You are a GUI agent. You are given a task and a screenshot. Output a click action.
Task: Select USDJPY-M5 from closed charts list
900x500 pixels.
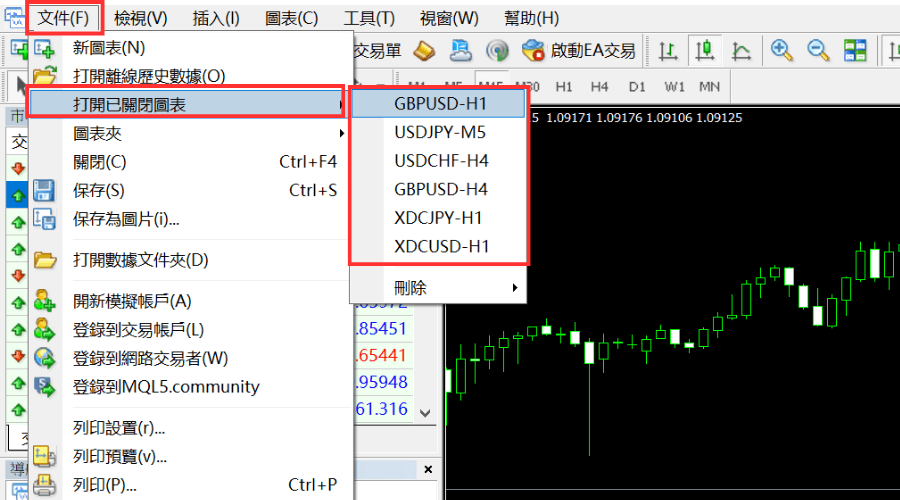coord(440,132)
